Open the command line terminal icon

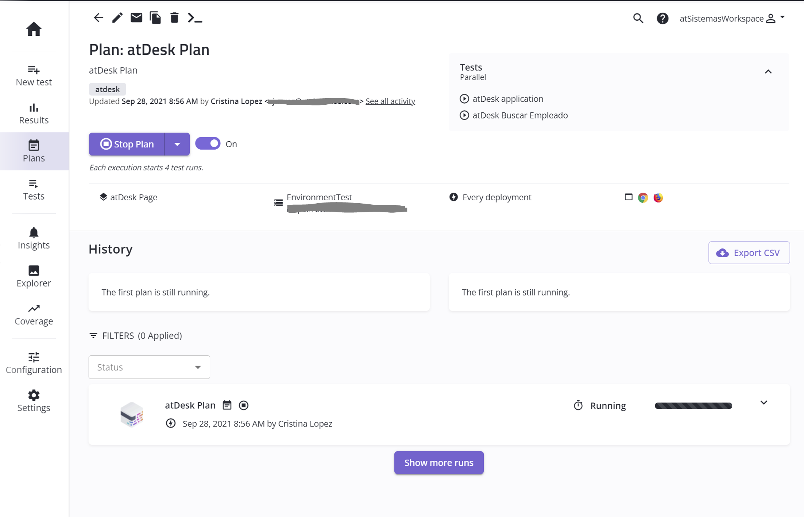(195, 18)
